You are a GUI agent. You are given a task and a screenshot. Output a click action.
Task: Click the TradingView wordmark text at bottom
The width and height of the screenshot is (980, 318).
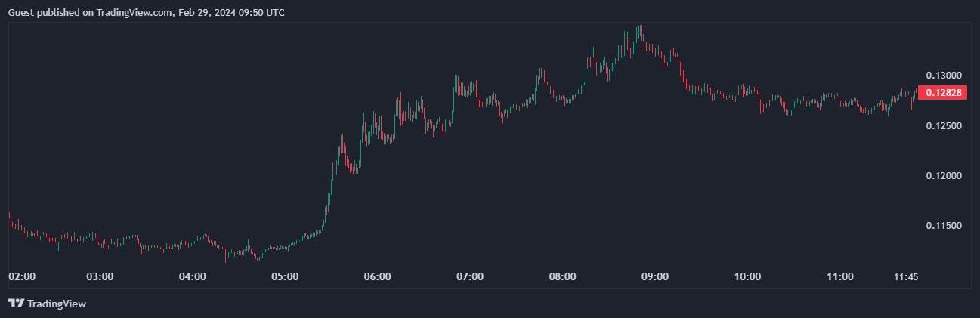pos(57,304)
